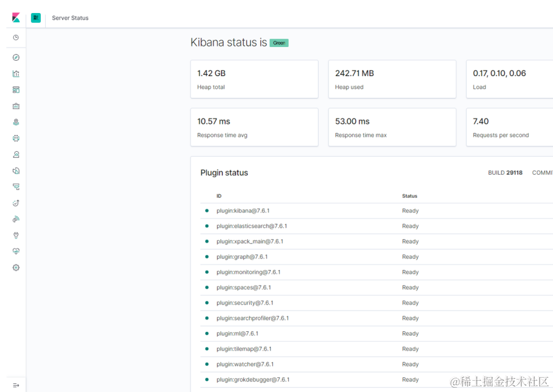This screenshot has height=392, width=553.
Task: Select the plugin:monitoring@7.6.1 row
Action: (377, 272)
